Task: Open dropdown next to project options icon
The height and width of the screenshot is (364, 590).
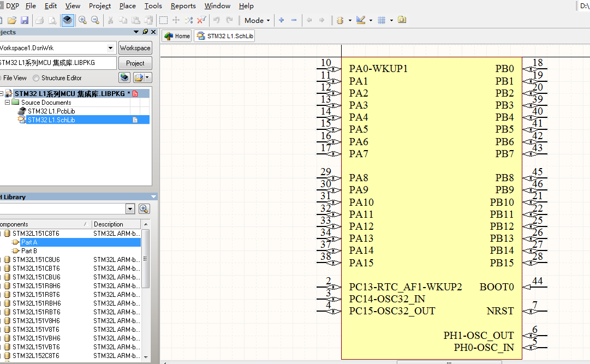Action: click(x=147, y=77)
